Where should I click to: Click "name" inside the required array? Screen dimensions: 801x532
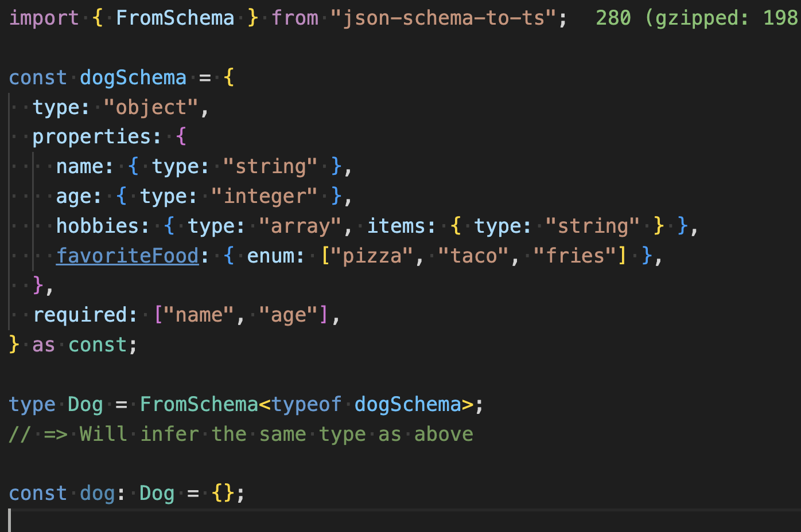click(199, 315)
